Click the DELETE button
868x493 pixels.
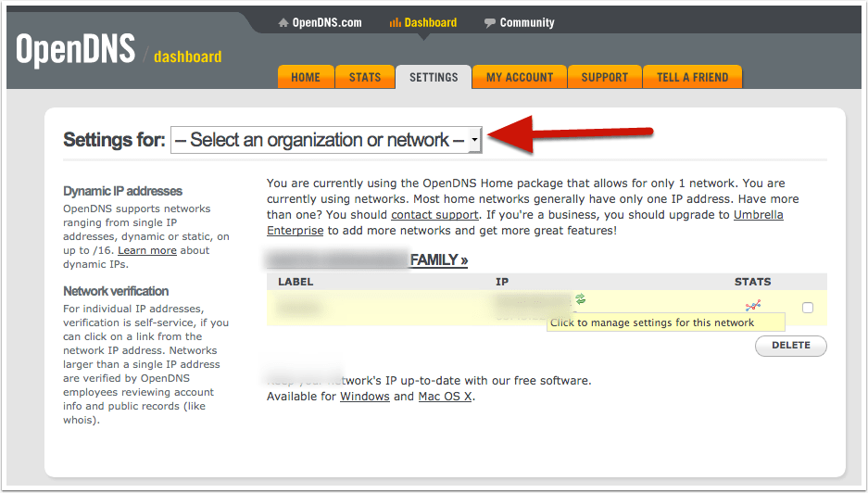click(791, 346)
